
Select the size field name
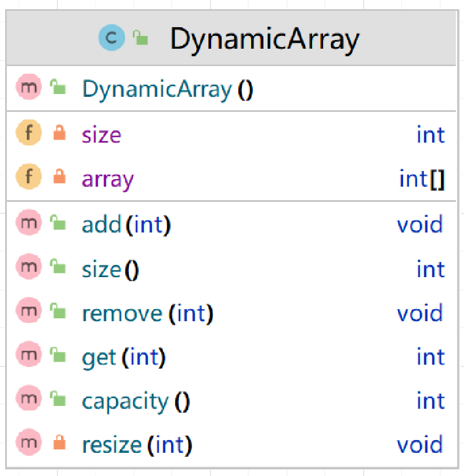pyautogui.click(x=101, y=135)
